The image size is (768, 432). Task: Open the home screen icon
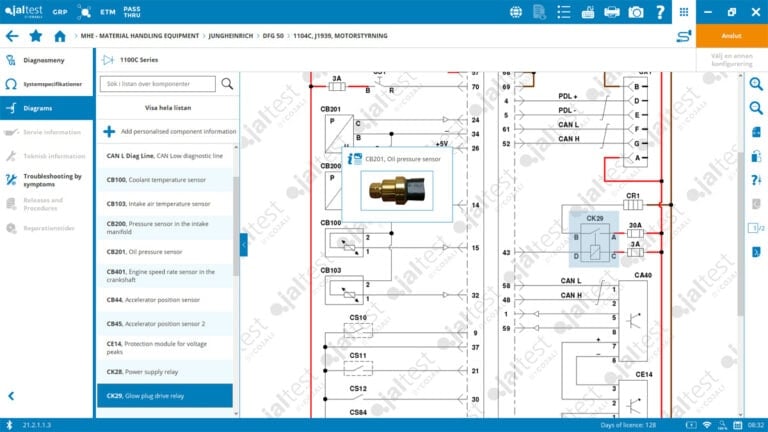[60, 36]
